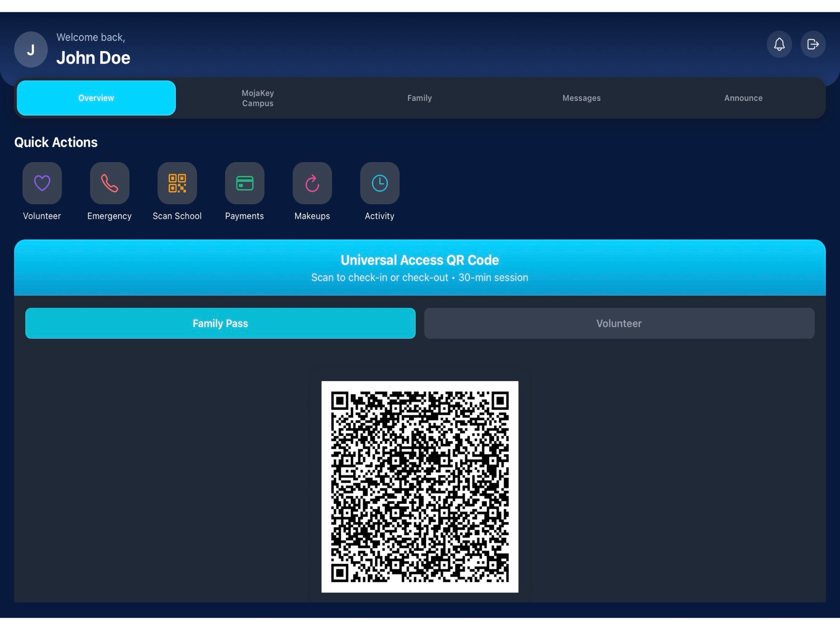Click the Welcome back greeting

point(91,37)
